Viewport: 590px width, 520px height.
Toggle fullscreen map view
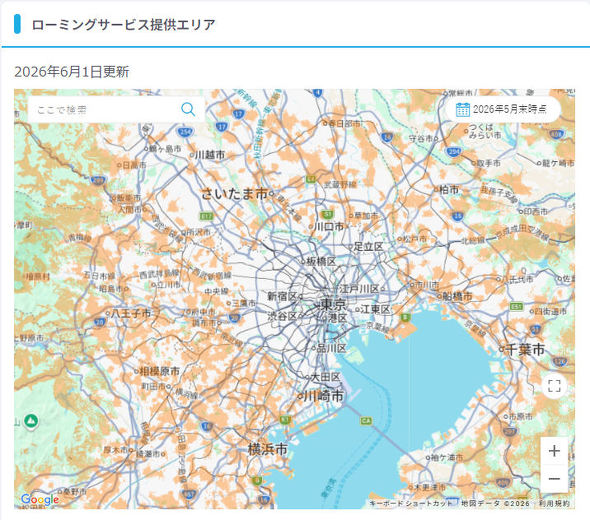click(554, 386)
